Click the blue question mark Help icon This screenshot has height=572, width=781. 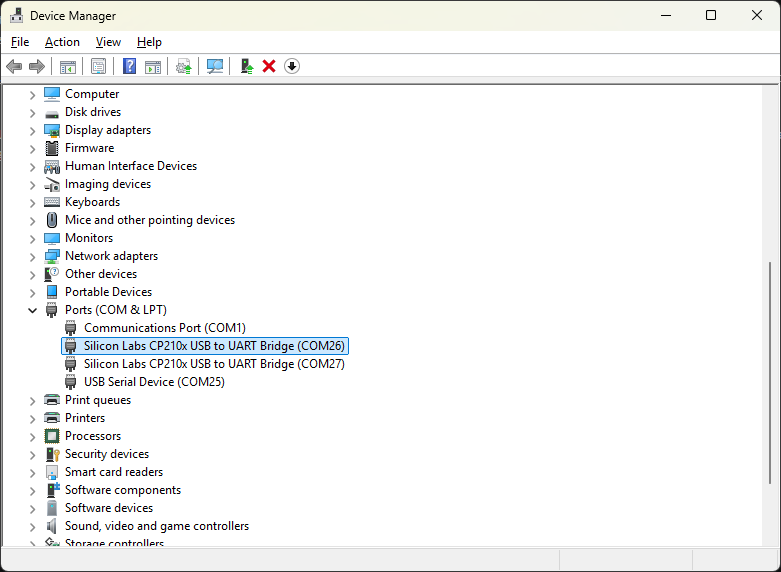pos(130,66)
